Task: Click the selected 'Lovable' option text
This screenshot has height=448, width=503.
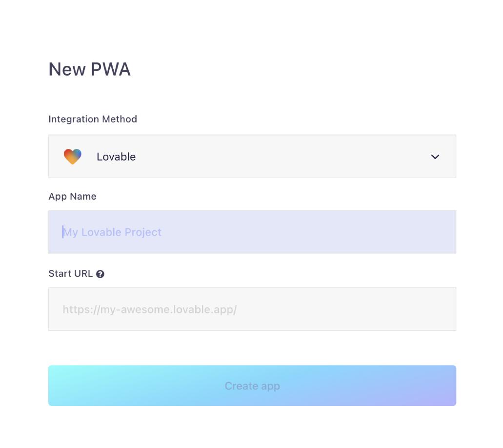Action: [x=116, y=157]
